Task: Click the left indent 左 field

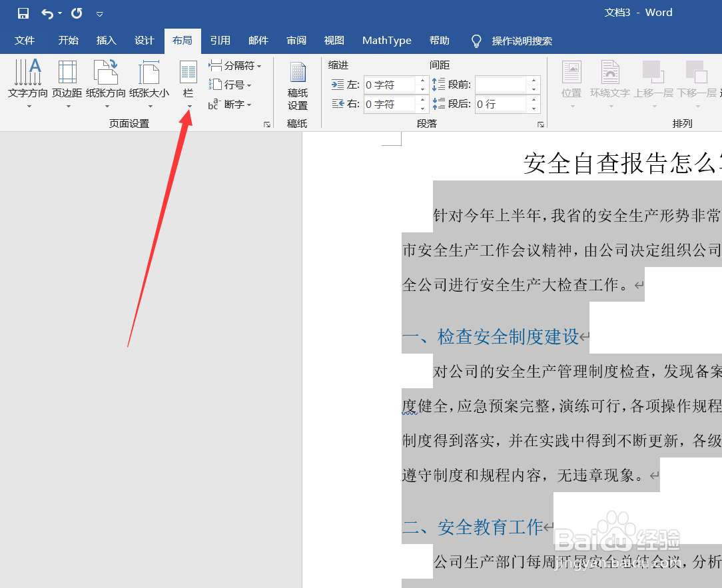Action: coord(390,85)
